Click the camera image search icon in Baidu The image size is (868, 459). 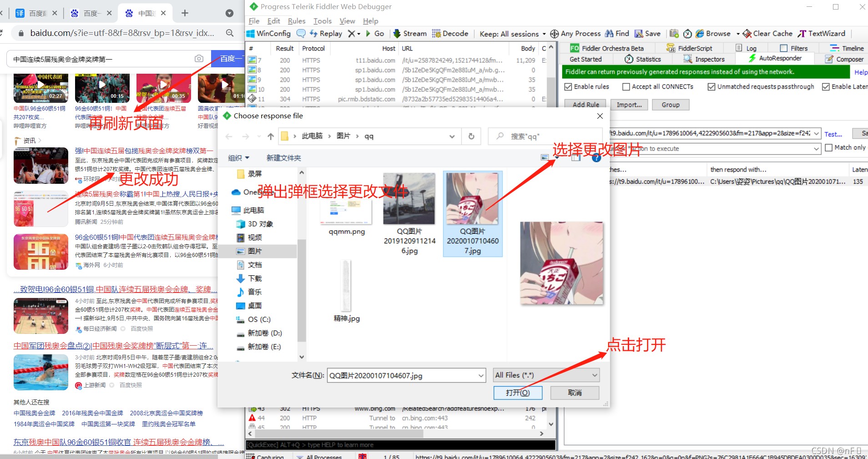click(199, 59)
